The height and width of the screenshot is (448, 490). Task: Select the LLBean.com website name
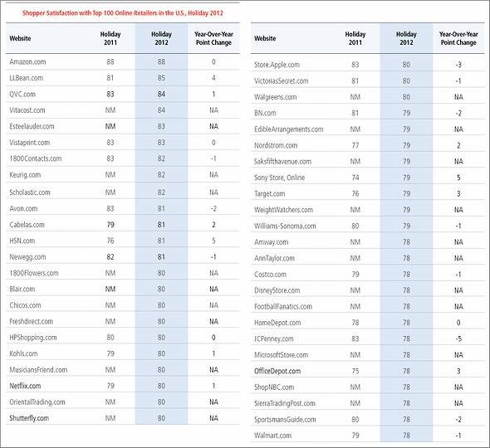[x=27, y=78]
